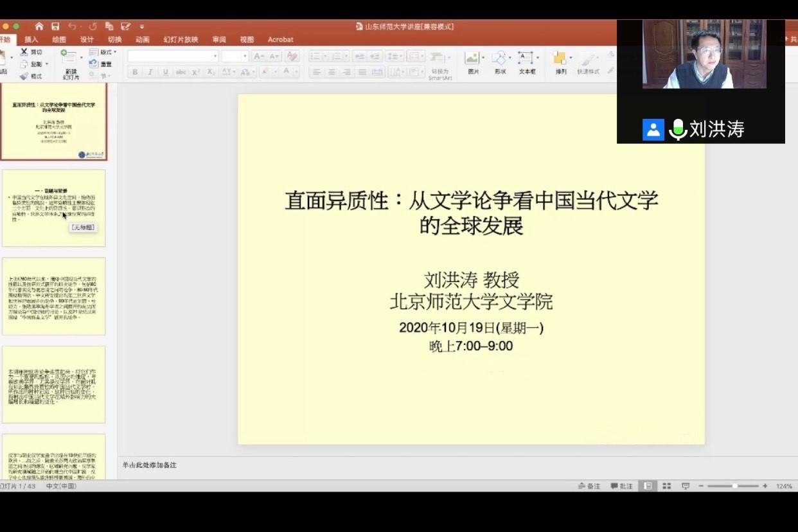Open the font name dropdown
This screenshot has height=532, width=798.
(x=215, y=57)
